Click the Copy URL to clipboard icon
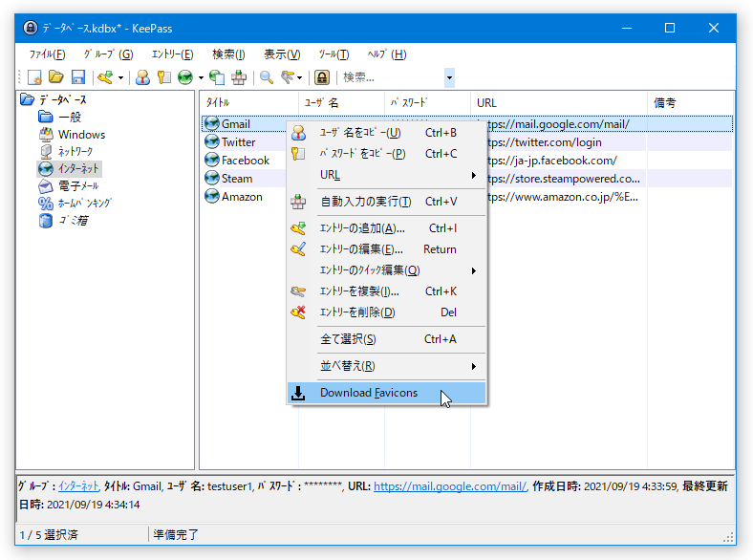 click(217, 77)
